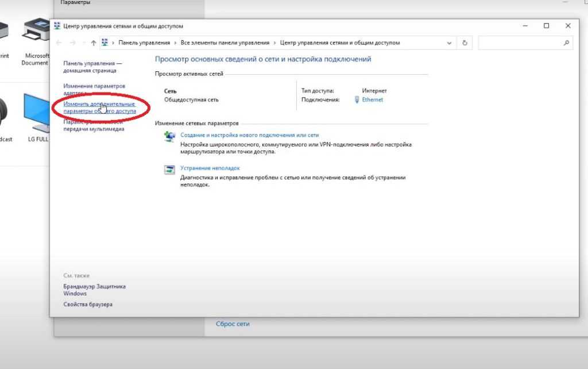Select the Microsoft Document printer icon

pos(36,32)
